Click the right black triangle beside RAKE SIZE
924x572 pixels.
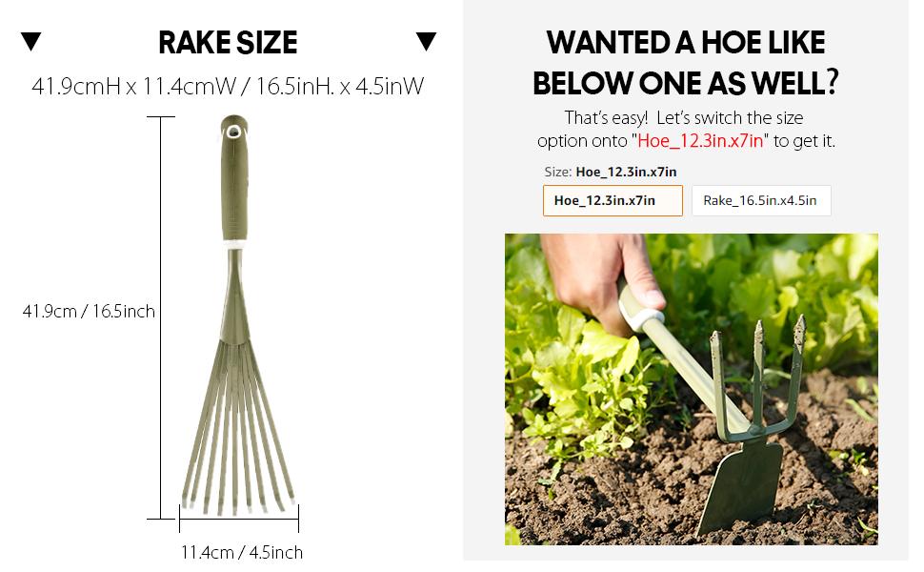pyautogui.click(x=426, y=41)
